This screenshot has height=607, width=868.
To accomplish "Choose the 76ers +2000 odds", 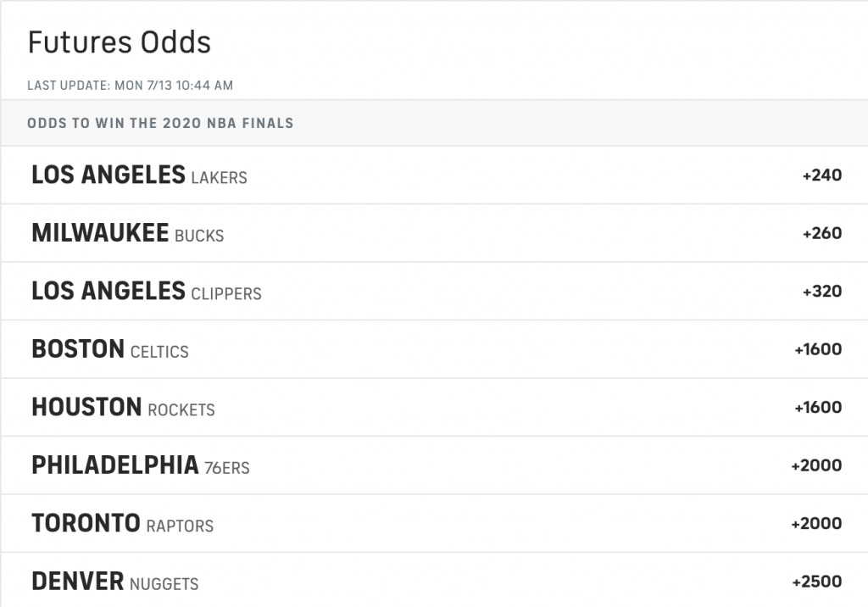I will pos(816,465).
